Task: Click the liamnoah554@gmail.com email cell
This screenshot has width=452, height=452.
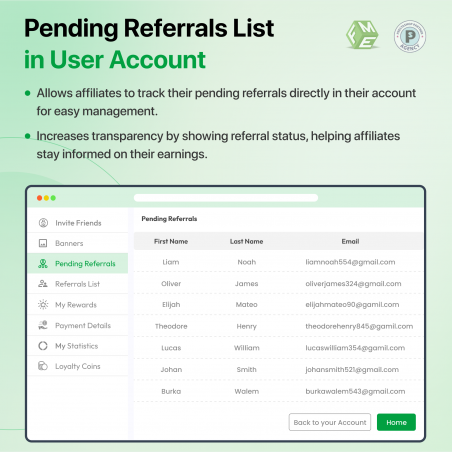Action: 350,262
